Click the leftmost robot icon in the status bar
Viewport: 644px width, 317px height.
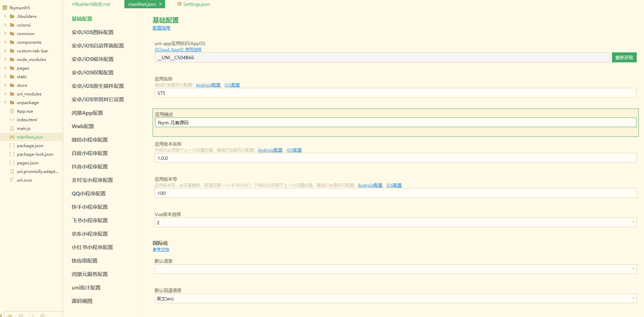[10, 316]
